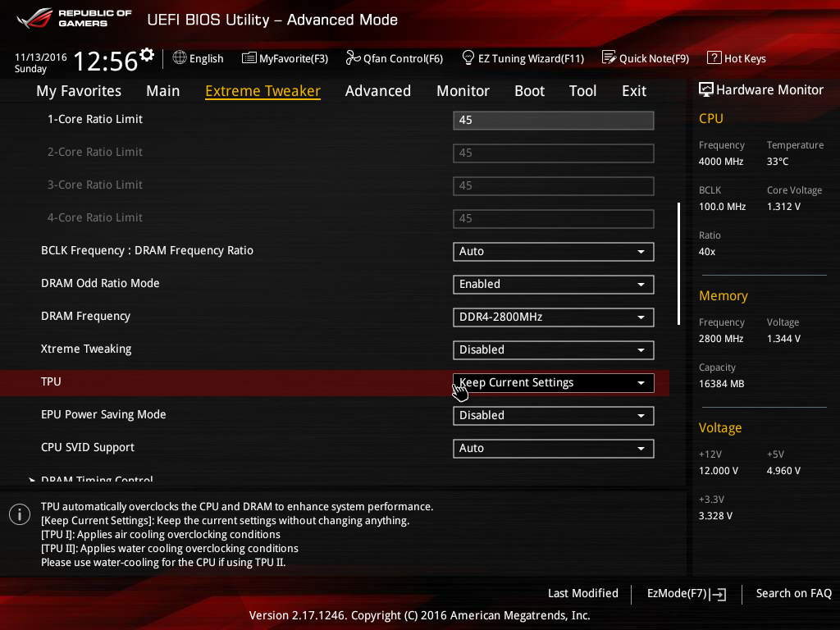Select the Extreme Tweaker tab
This screenshot has height=630, width=840.
pyautogui.click(x=263, y=91)
